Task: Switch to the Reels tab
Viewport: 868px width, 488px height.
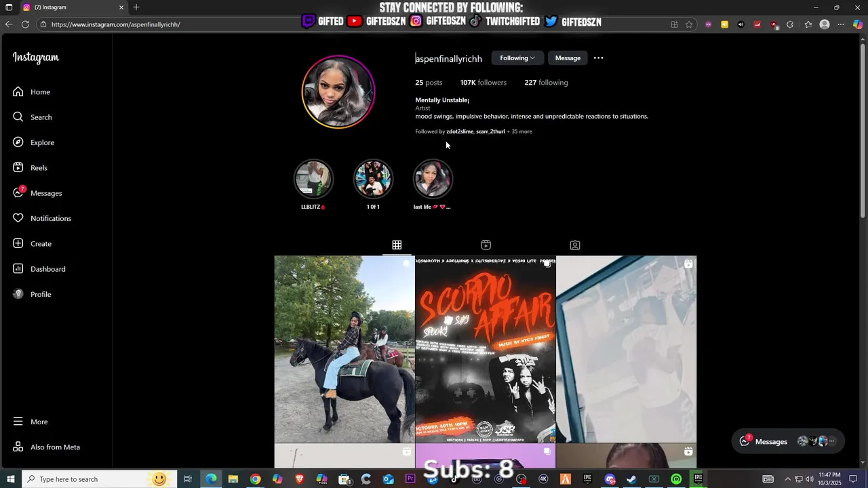Action: (486, 245)
